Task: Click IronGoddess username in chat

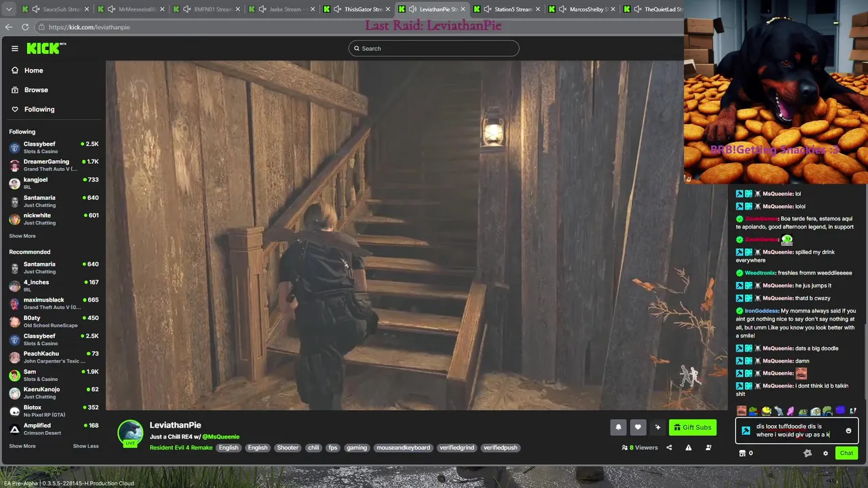Action: pyautogui.click(x=762, y=311)
